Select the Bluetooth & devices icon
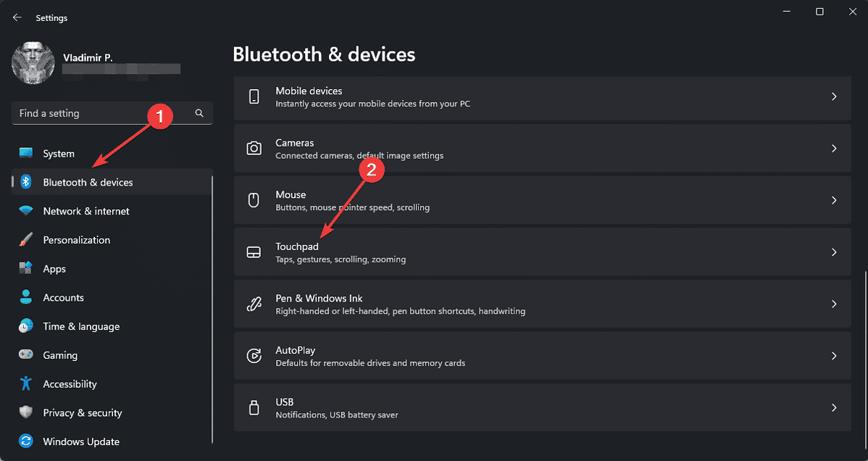Viewport: 868px width, 461px height. coord(25,182)
